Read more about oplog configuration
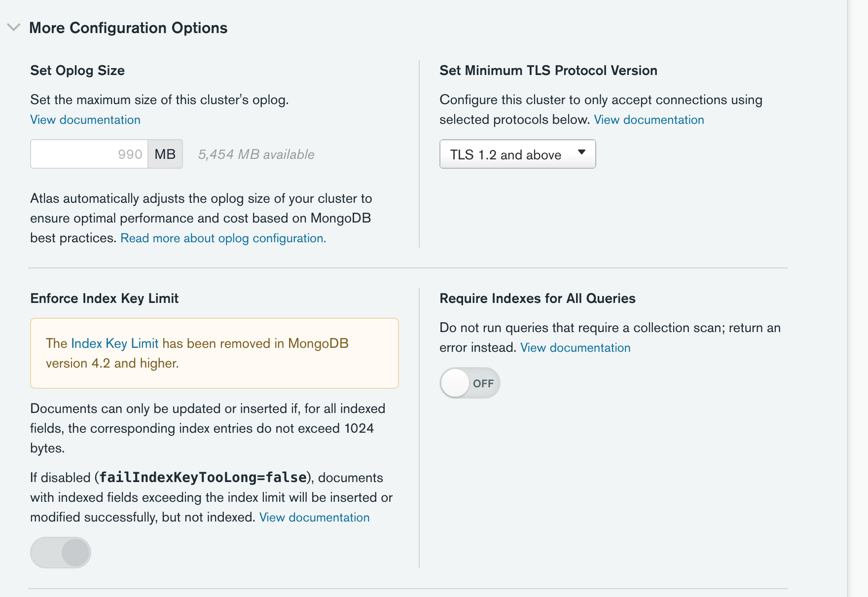 (x=221, y=238)
